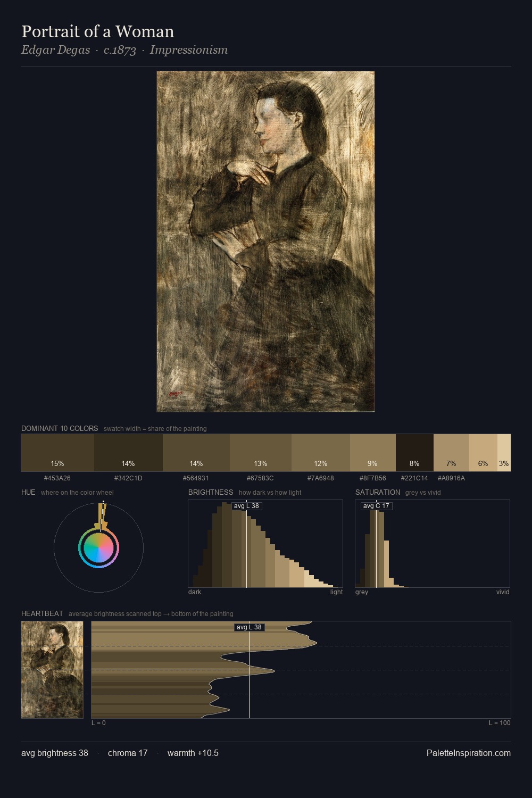Click the 'grey' axis label

362,592
